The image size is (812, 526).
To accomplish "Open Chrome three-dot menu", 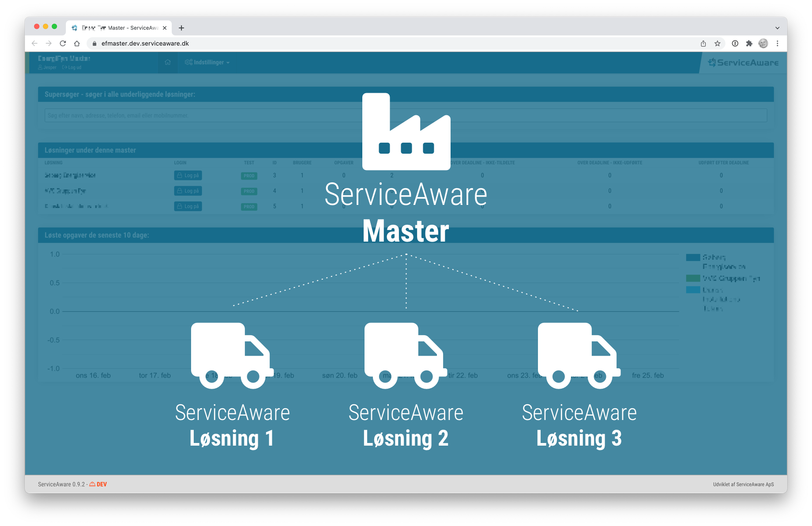I will (x=778, y=43).
